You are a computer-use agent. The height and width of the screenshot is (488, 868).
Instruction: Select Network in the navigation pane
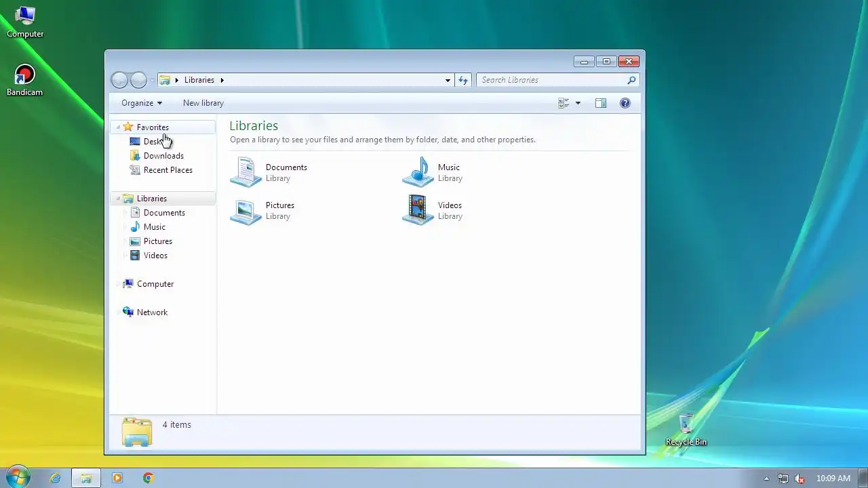pos(152,312)
